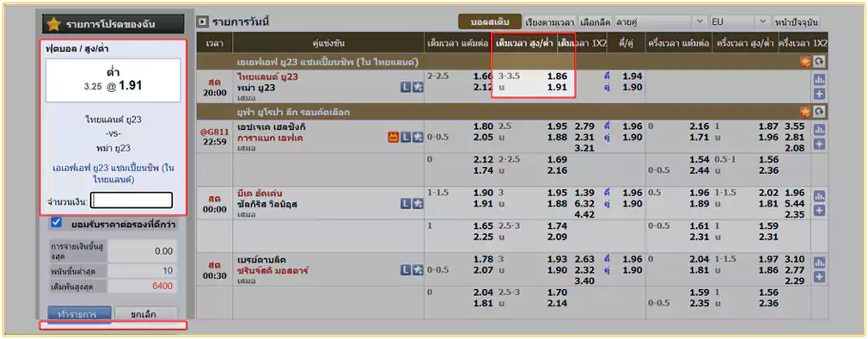The width and height of the screenshot is (868, 339).
Task: Click the จำนวนเงิน amount input field
Action: [x=131, y=200]
